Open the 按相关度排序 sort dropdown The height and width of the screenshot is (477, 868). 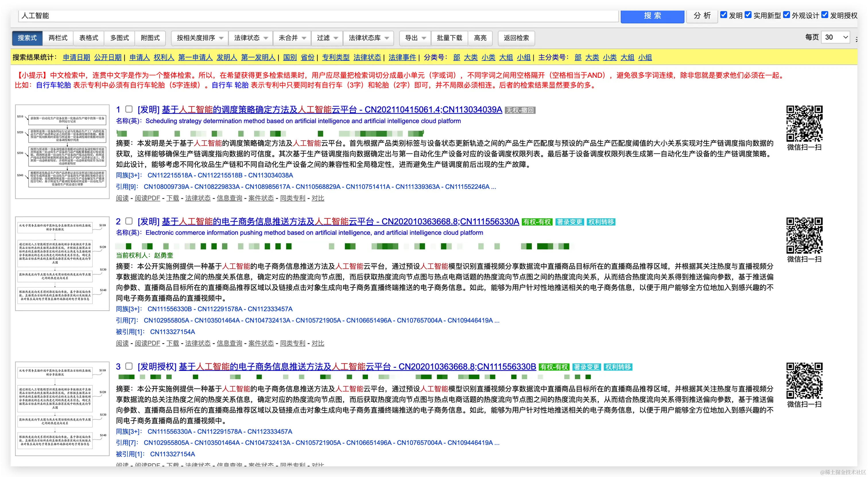[200, 38]
